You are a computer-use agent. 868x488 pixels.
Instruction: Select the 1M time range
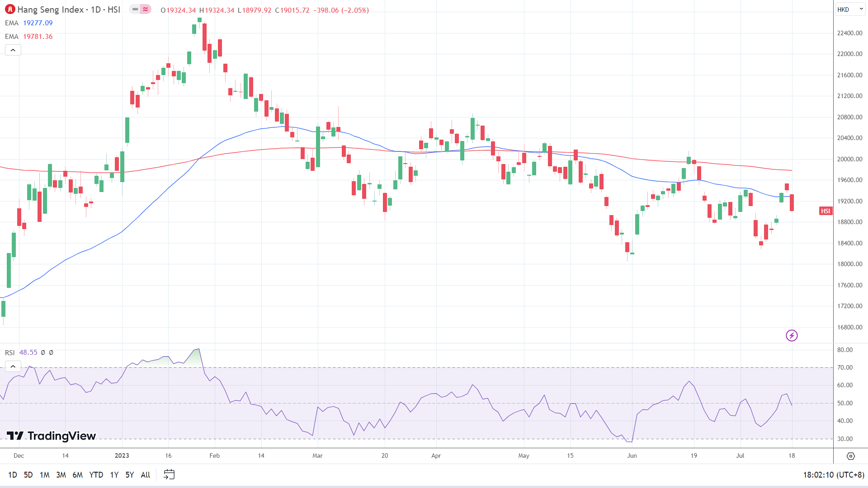tap(44, 475)
